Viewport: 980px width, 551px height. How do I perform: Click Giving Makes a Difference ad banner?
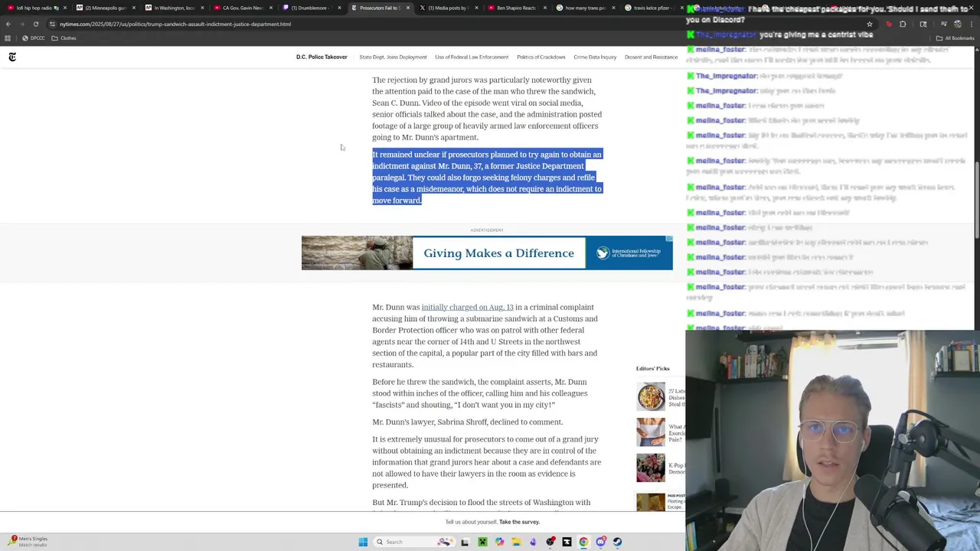tap(487, 253)
